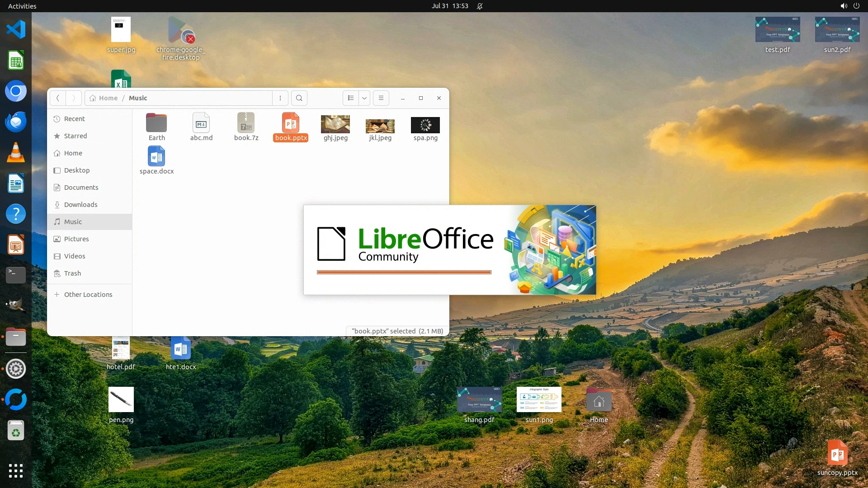Select Downloads in the sidebar
Image resolution: width=868 pixels, height=488 pixels.
pos(80,205)
